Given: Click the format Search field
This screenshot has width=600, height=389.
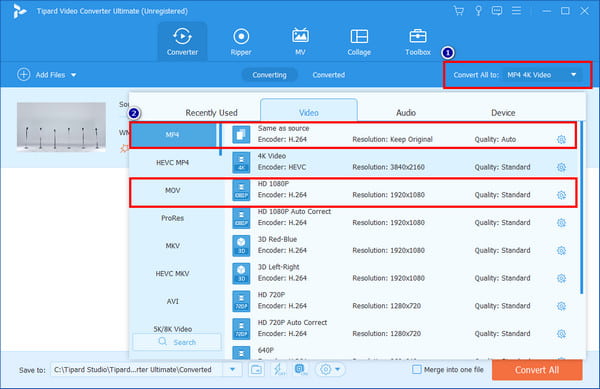Looking at the screenshot, I should tap(177, 342).
